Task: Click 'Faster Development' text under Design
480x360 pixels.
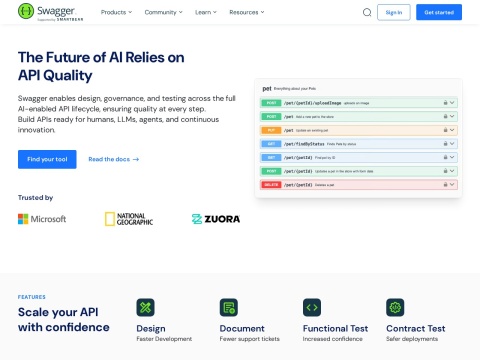Action: [x=164, y=339]
